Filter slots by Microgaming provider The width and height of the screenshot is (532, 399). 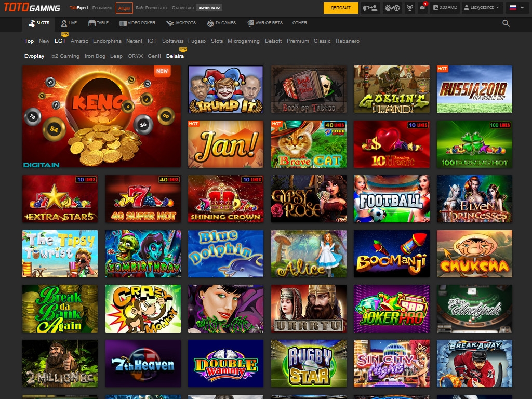click(x=243, y=41)
